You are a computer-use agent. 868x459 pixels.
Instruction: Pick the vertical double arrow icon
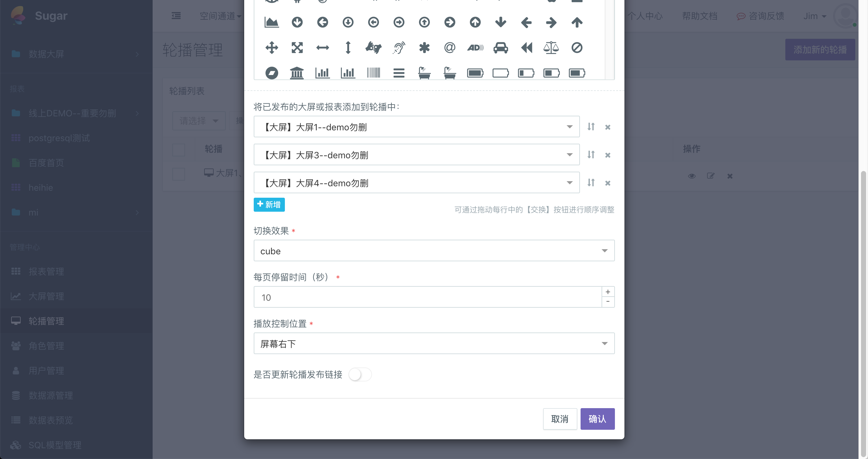[348, 48]
